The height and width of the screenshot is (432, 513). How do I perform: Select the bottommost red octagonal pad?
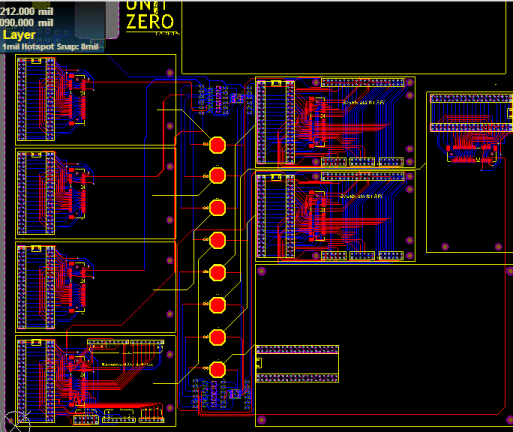point(217,369)
